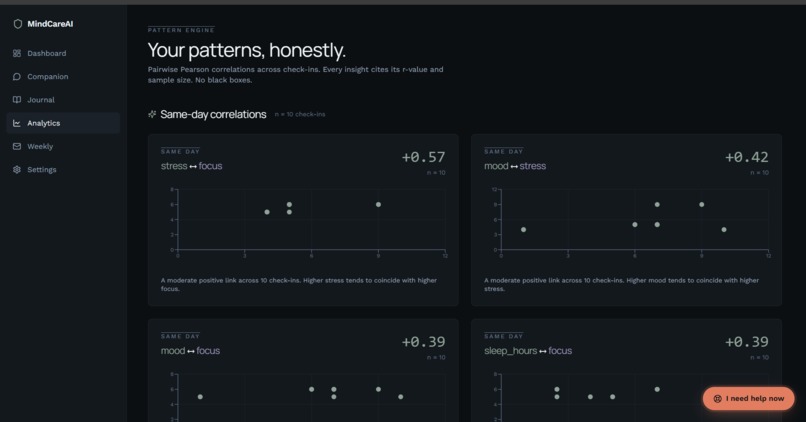Click the stress ↔ focus description text
This screenshot has height=422, width=806.
coord(299,284)
